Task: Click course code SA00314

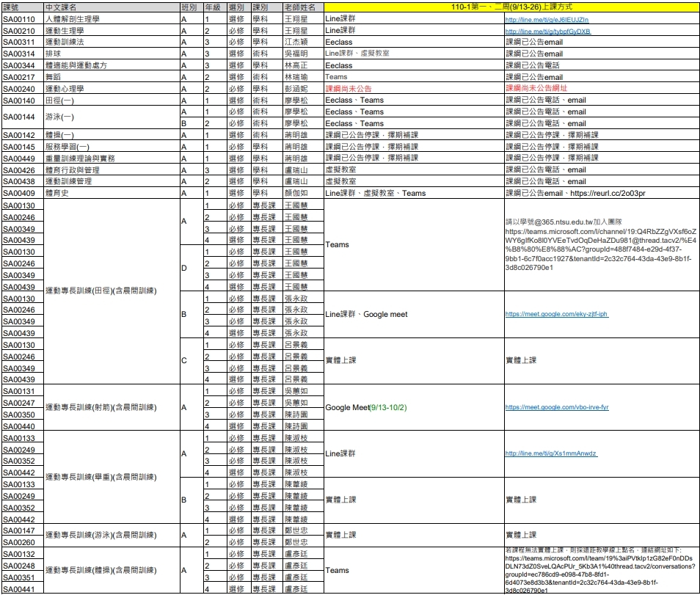Action: pos(19,54)
